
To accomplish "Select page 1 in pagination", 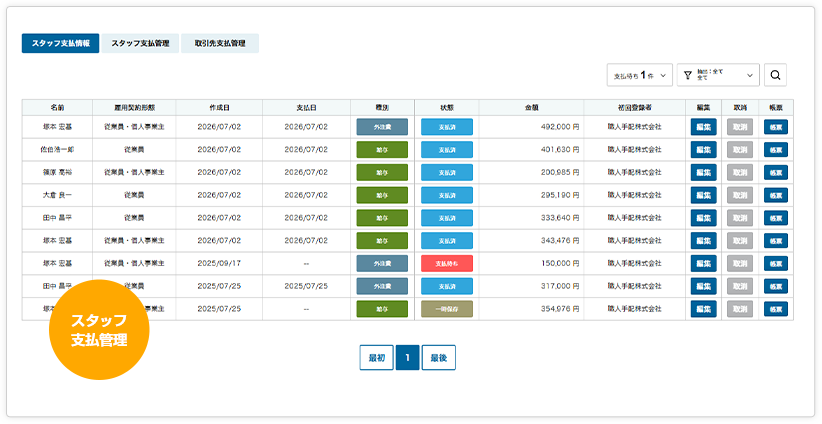I will 407,358.
